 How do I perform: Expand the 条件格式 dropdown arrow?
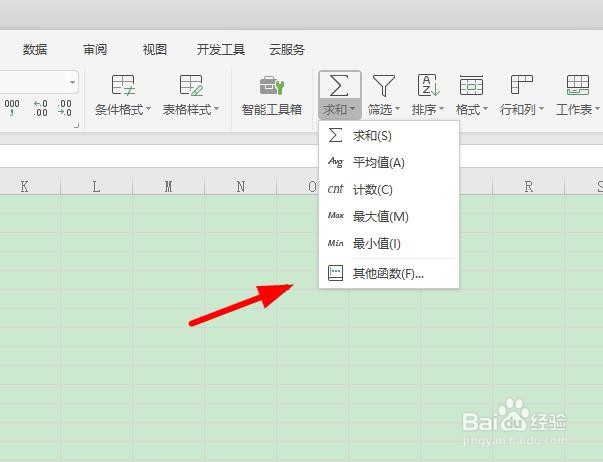148,109
